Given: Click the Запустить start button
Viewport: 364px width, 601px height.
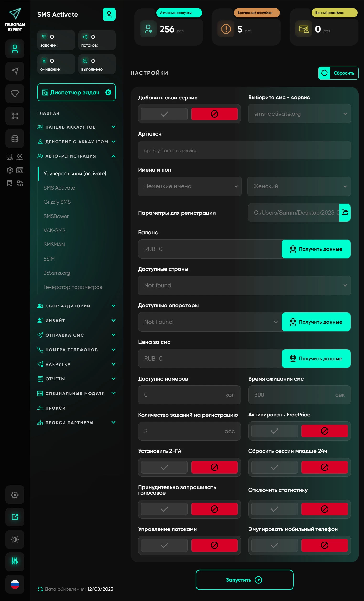Looking at the screenshot, I should [x=244, y=580].
